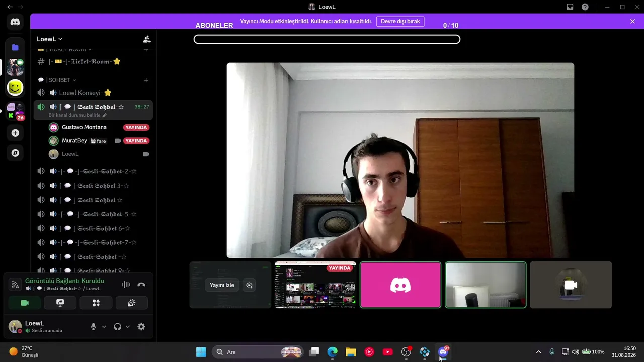This screenshot has width=644, height=362.
Task: Select the yellow smiley face server
Action: click(15, 87)
